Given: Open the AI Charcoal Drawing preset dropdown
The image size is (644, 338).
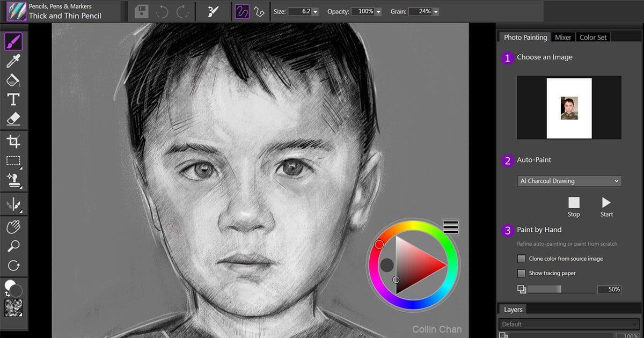Looking at the screenshot, I should tap(569, 181).
